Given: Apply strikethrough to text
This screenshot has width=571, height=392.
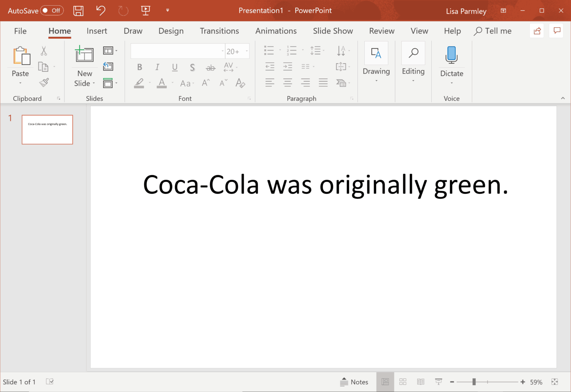Looking at the screenshot, I should point(211,68).
